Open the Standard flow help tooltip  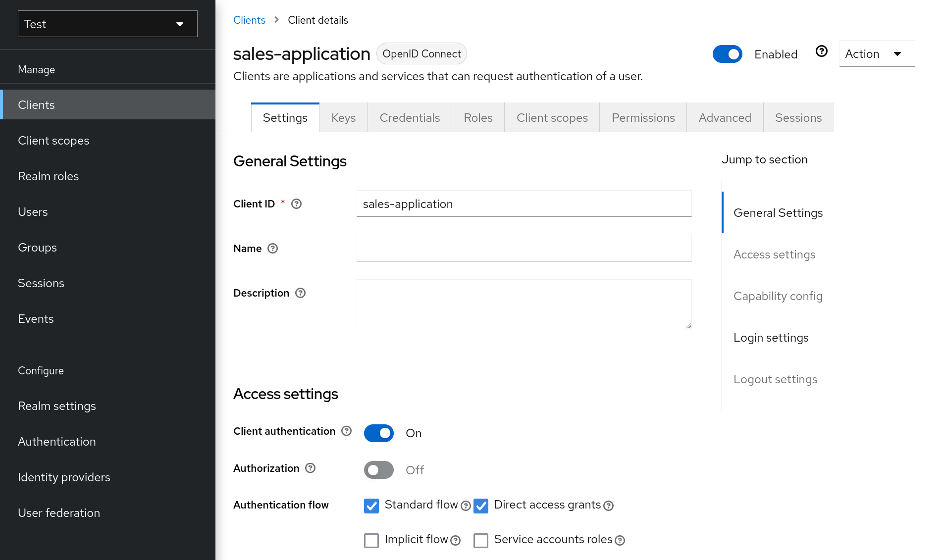click(x=466, y=506)
